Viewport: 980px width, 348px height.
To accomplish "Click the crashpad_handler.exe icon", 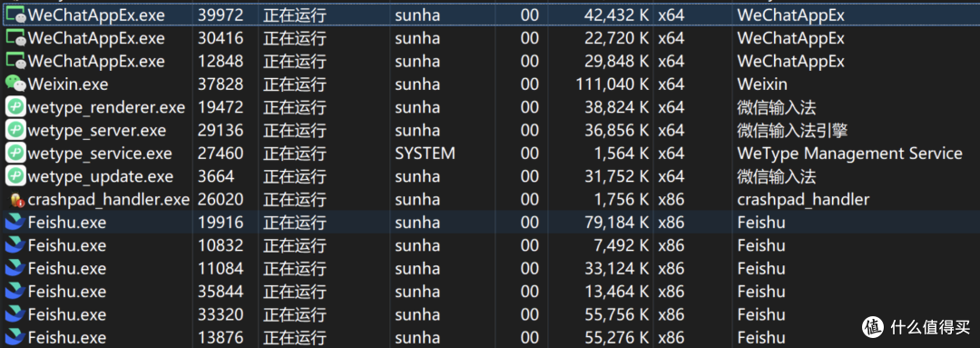I will (x=17, y=200).
